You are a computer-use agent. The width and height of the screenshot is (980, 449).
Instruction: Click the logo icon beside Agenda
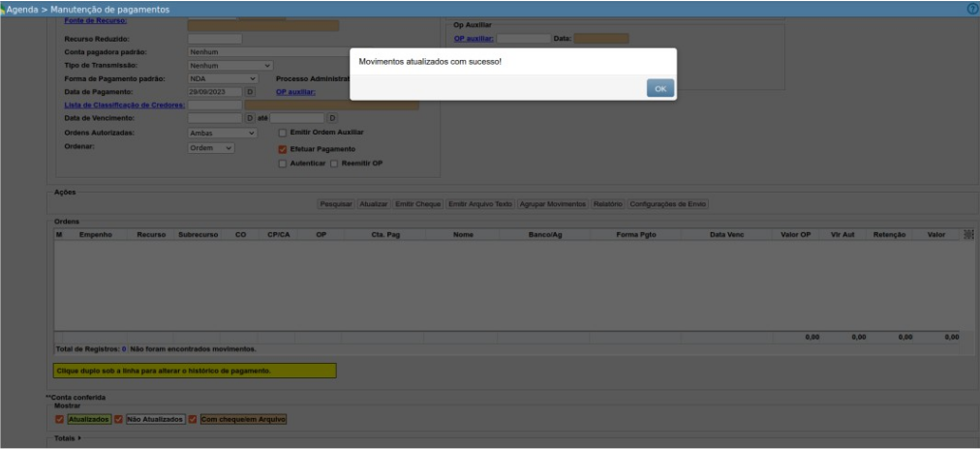click(x=3, y=9)
